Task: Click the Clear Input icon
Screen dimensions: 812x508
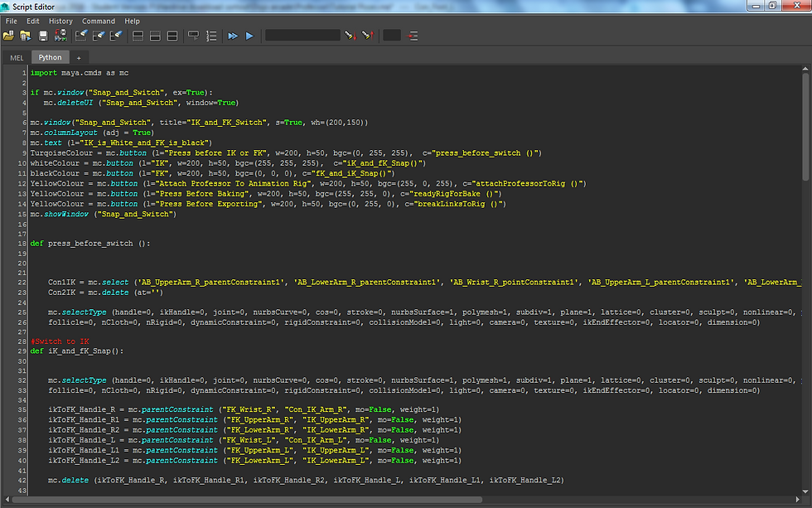Action: pyautogui.click(x=99, y=36)
